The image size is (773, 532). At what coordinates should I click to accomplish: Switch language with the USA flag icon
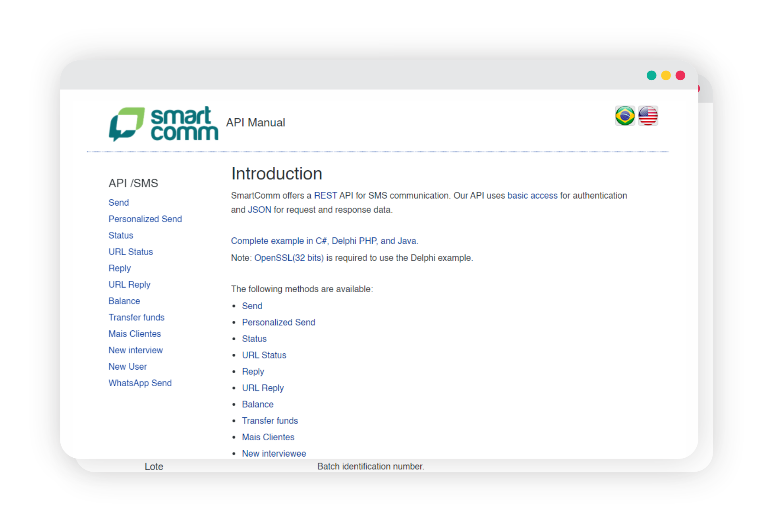pyautogui.click(x=648, y=116)
